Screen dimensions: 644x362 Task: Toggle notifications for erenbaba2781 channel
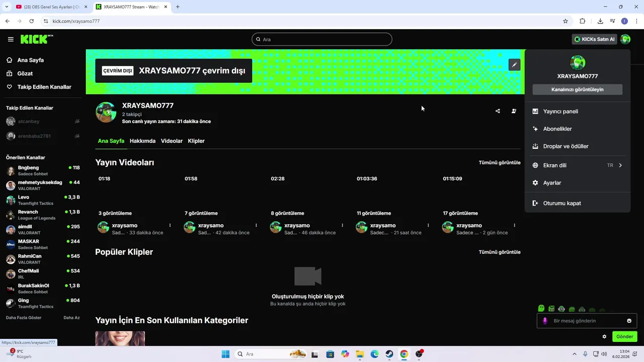point(77,136)
